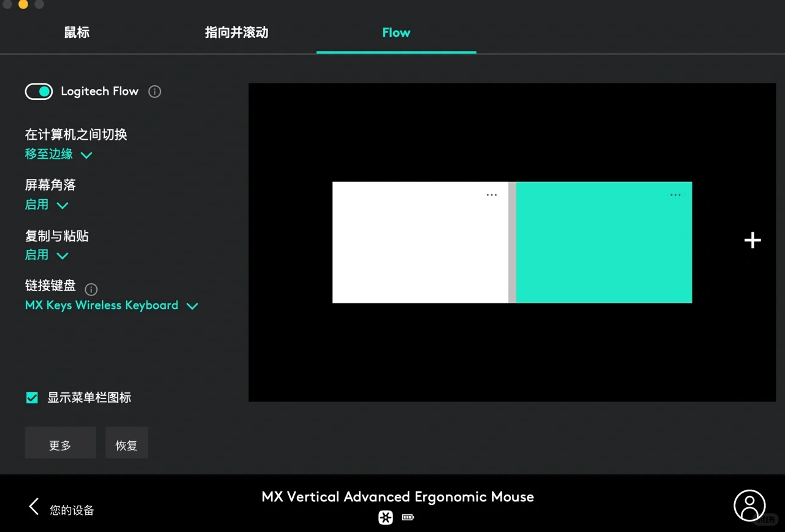Open the ellipsis menu on the teal screen

(675, 194)
